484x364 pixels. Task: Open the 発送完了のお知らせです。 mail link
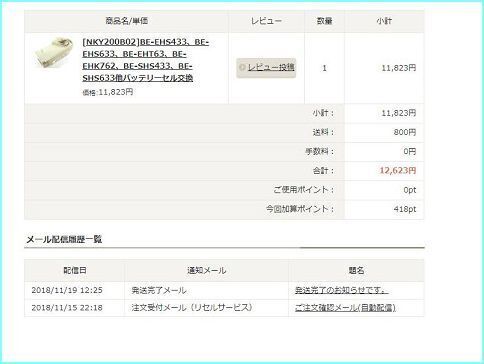pyautogui.click(x=341, y=290)
